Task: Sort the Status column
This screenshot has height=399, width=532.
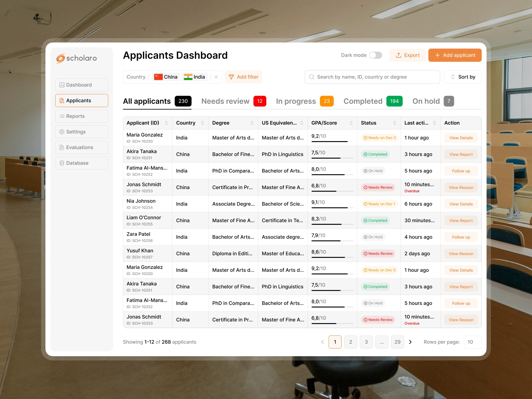Action: (x=394, y=123)
